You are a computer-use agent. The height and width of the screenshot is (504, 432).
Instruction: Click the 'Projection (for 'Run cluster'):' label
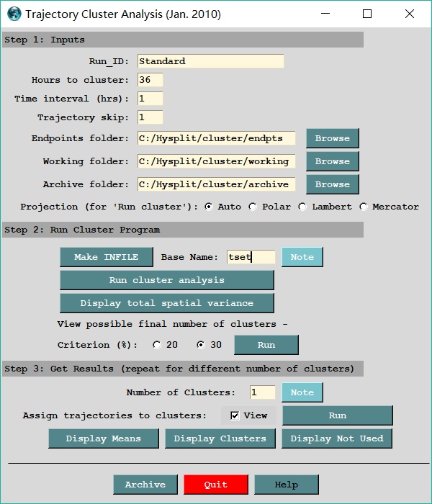tap(109, 207)
